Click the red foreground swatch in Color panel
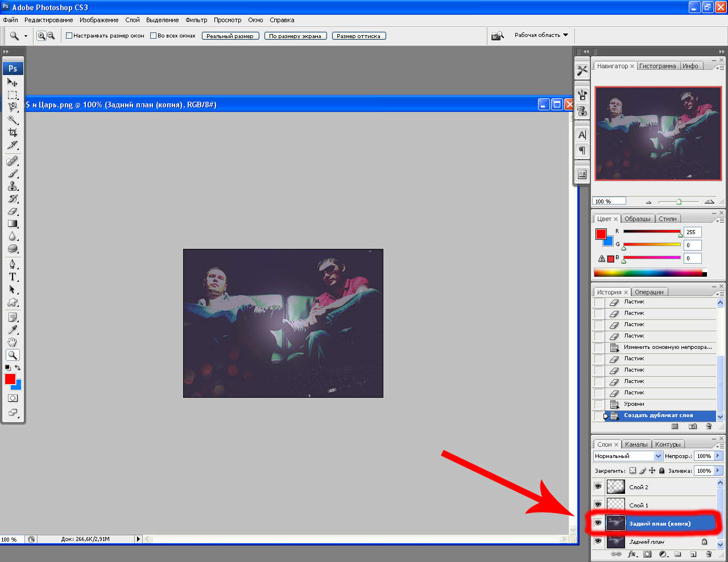Image resolution: width=728 pixels, height=562 pixels. tap(601, 234)
